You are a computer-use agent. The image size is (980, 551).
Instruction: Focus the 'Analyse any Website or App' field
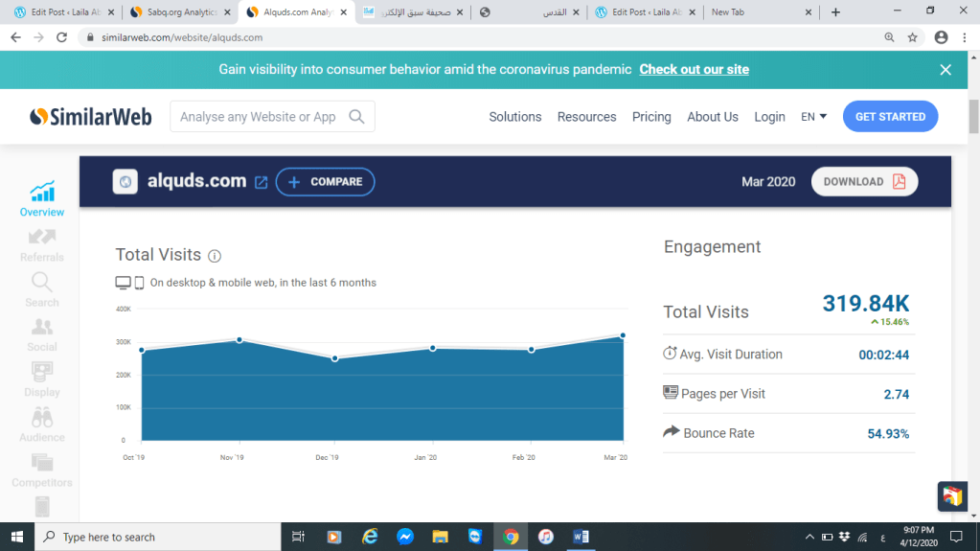pos(259,117)
